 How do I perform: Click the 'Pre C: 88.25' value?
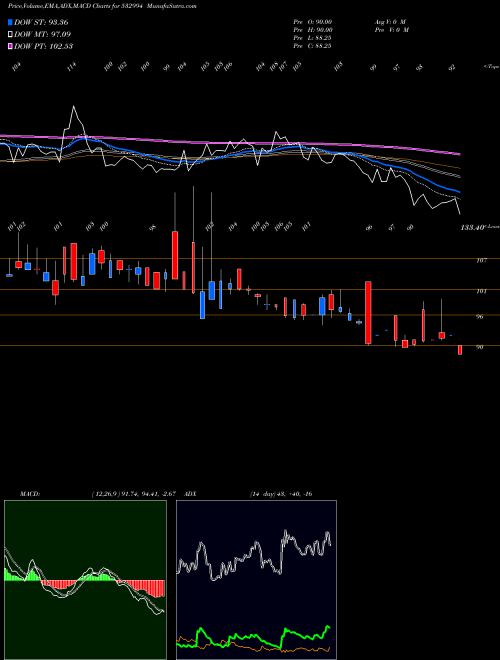[x=312, y=46]
